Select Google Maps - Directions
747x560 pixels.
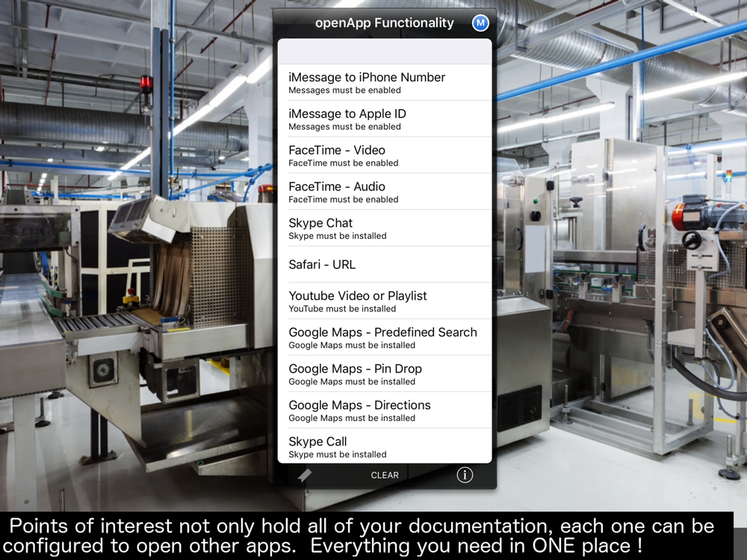pos(385,411)
